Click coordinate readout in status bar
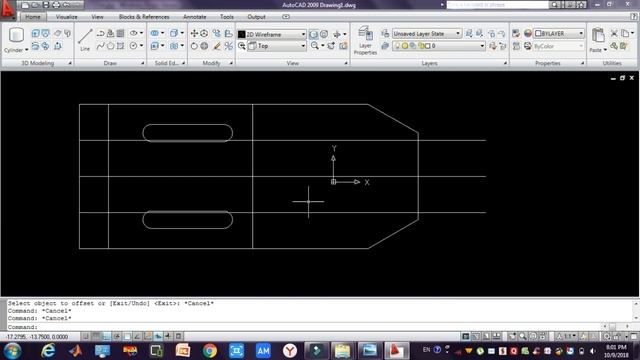The image size is (640, 360). pyautogui.click(x=37, y=337)
